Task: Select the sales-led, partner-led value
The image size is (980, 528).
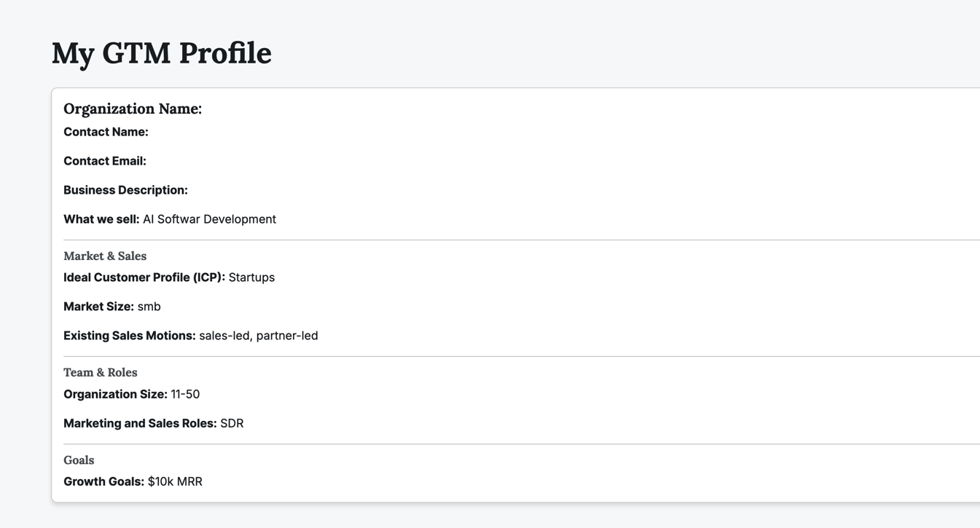Action: [x=258, y=336]
